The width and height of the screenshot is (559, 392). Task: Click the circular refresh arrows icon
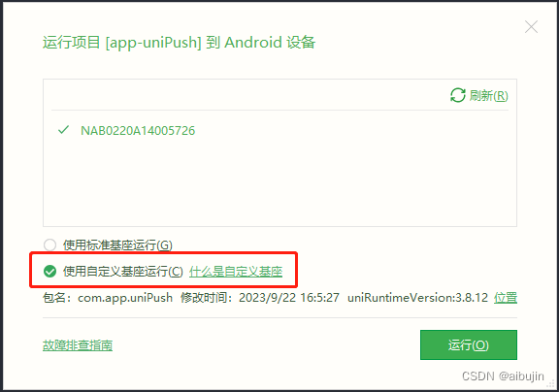click(458, 95)
